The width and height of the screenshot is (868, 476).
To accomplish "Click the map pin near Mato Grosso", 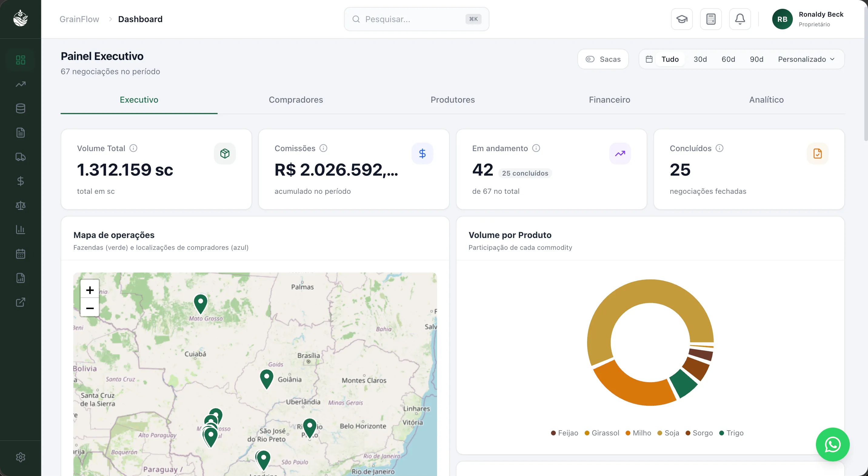I will (201, 304).
